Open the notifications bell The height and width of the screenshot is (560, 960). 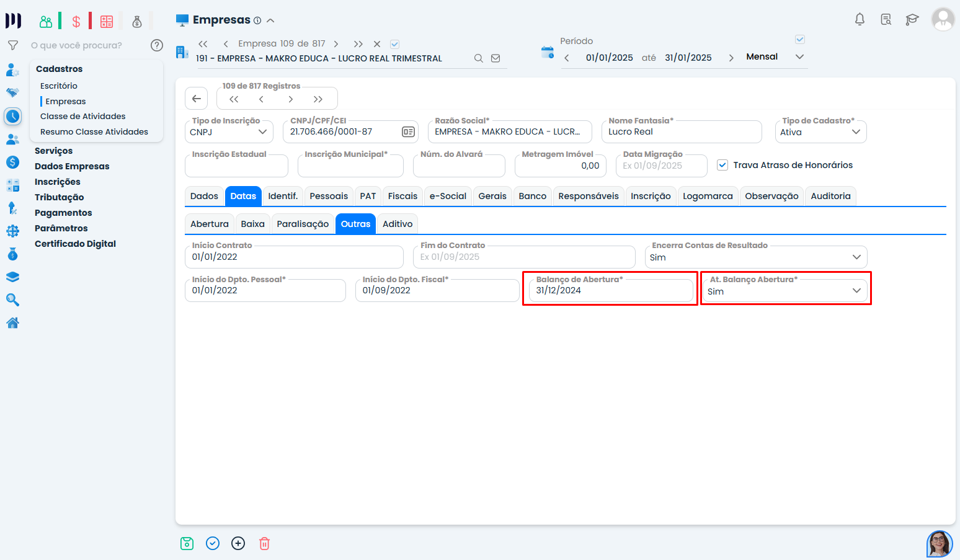click(860, 19)
